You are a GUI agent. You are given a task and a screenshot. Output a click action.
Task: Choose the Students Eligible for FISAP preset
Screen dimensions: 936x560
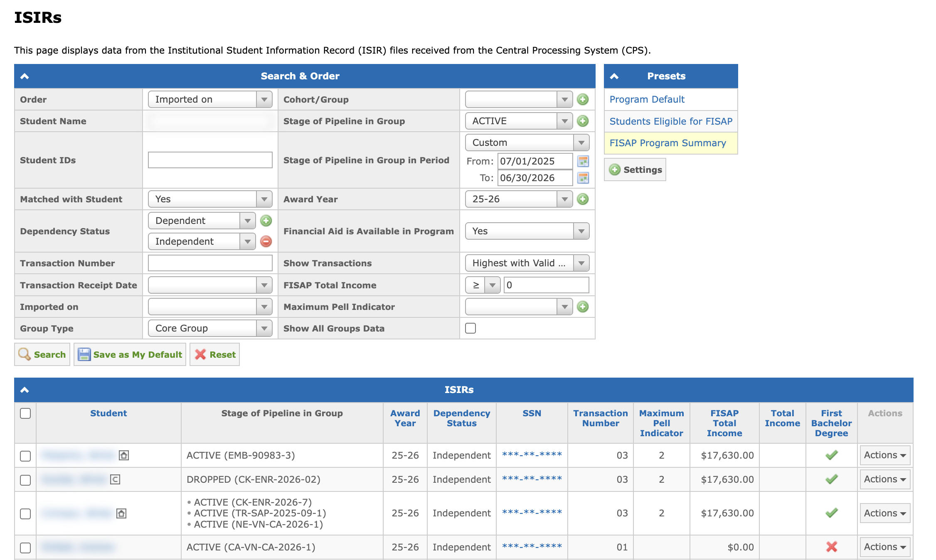[670, 121]
